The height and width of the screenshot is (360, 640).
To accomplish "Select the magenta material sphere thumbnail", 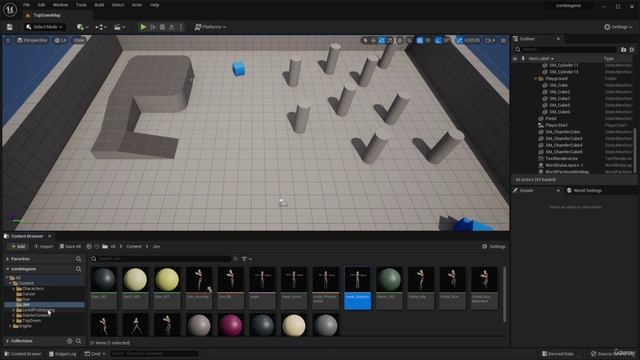I will (231, 325).
